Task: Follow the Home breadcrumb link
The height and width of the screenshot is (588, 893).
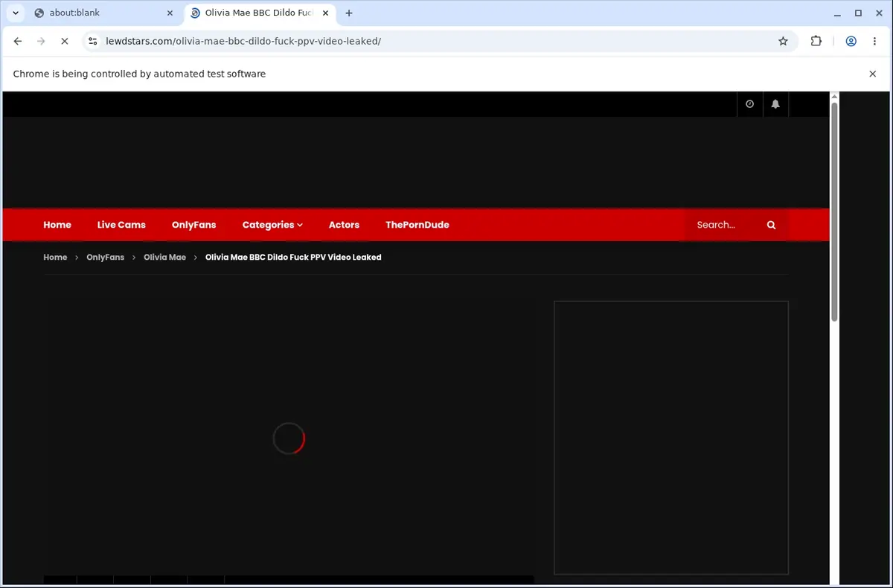Action: point(55,257)
